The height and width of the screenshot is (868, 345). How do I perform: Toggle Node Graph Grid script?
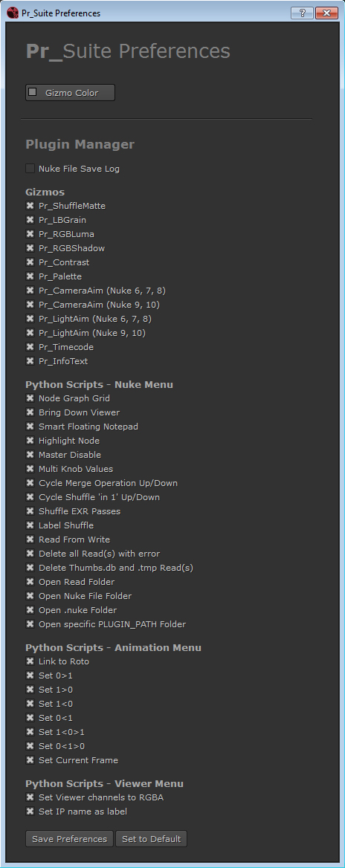[x=30, y=398]
